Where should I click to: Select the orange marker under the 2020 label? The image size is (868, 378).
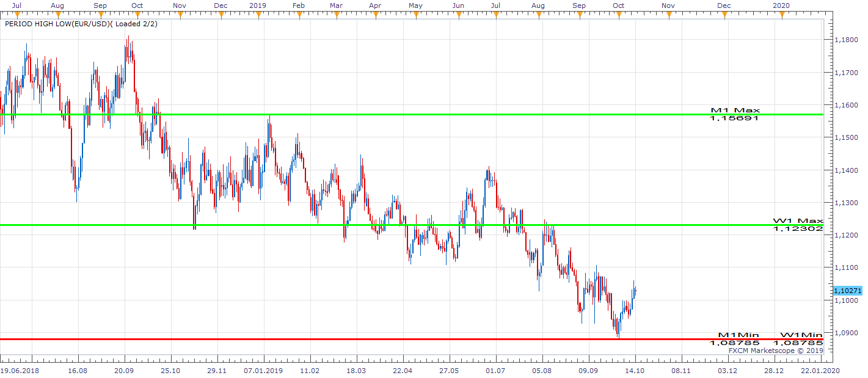click(x=781, y=15)
